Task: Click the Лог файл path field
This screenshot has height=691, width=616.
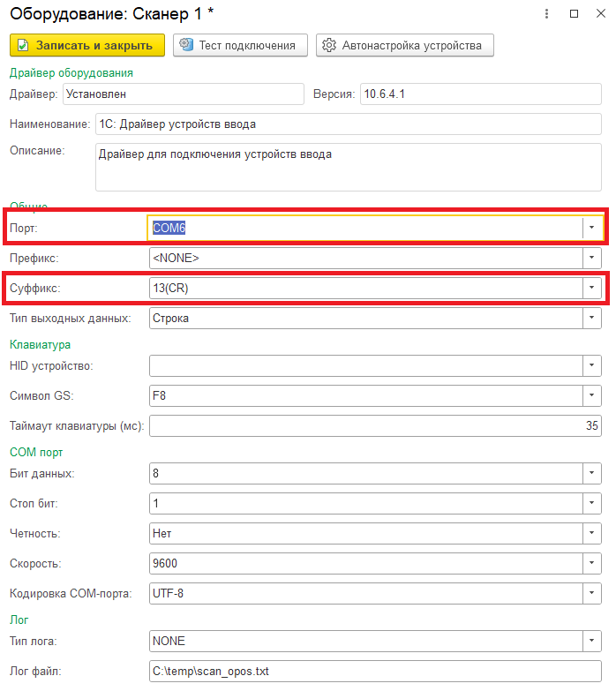Action: tap(375, 671)
